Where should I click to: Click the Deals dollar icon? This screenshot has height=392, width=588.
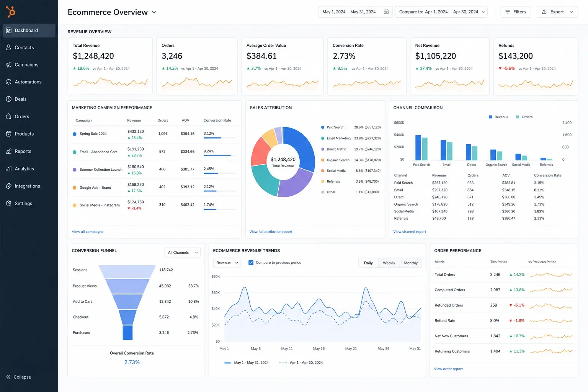(9, 99)
